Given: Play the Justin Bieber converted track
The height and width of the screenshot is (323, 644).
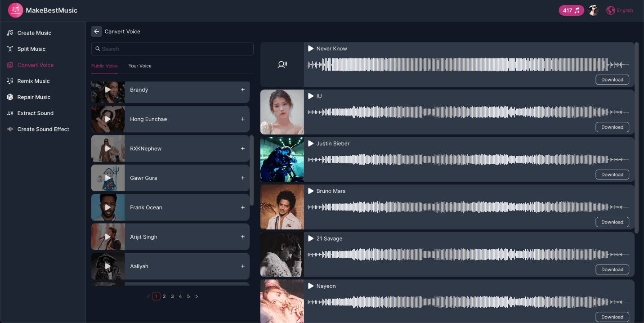Looking at the screenshot, I should [311, 144].
